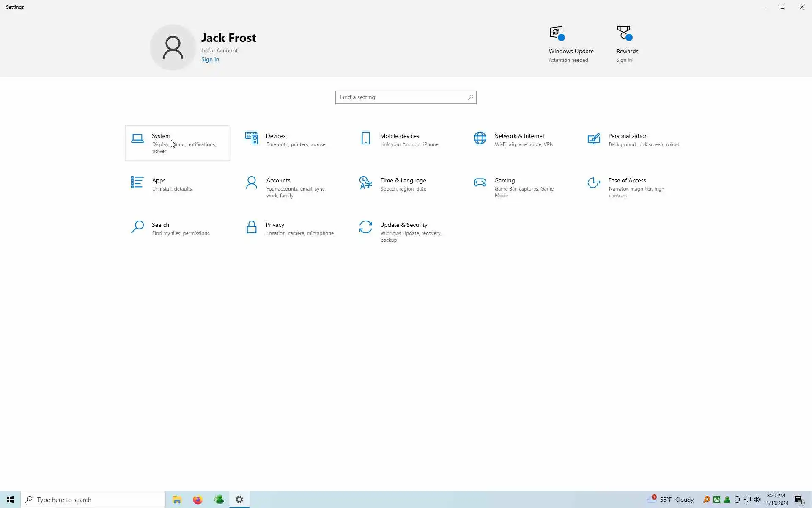
Task: Click the Personalization paintbrush icon
Action: coord(594,138)
